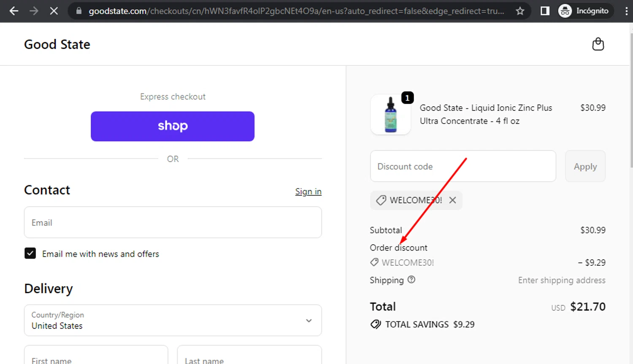Click the Apply discount button
This screenshot has width=633, height=364.
point(585,166)
